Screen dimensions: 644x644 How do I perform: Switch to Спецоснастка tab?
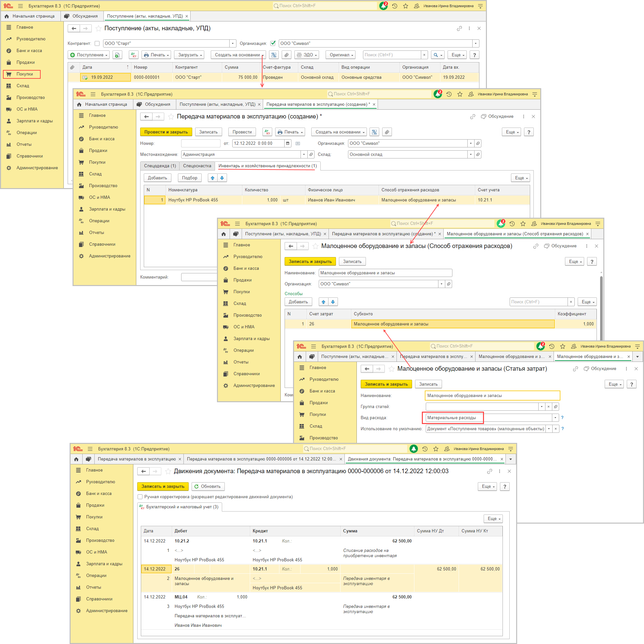[x=197, y=166]
